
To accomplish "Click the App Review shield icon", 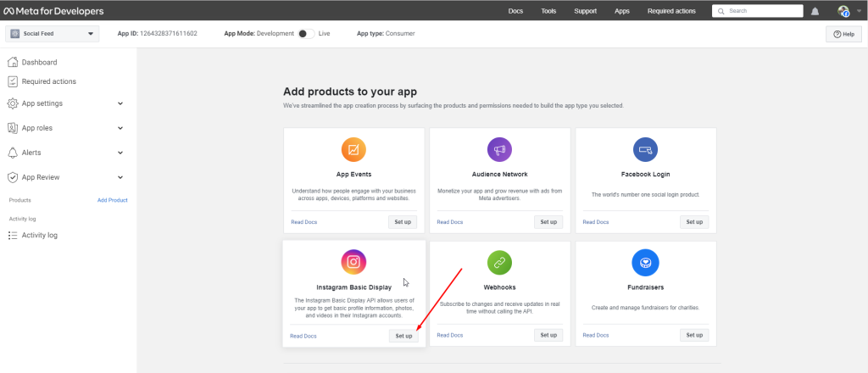I will [x=13, y=177].
